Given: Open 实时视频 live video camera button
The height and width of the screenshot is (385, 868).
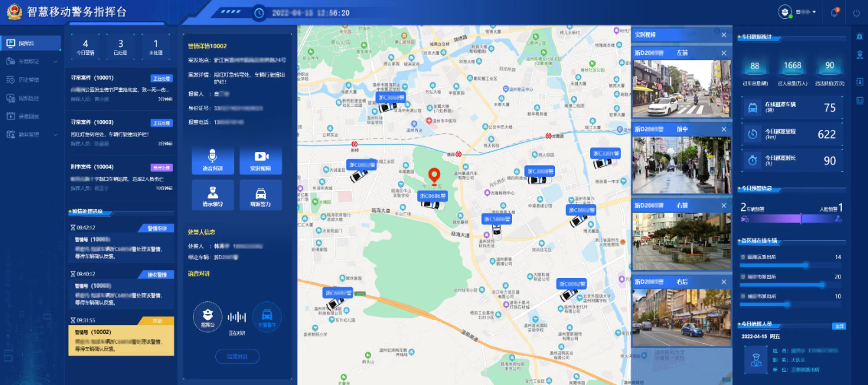Looking at the screenshot, I should 260,160.
